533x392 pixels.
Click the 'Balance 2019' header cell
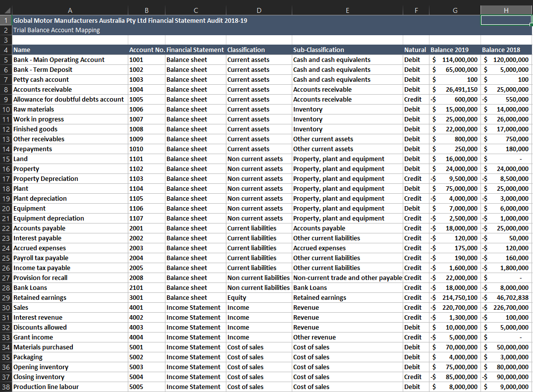coord(455,50)
